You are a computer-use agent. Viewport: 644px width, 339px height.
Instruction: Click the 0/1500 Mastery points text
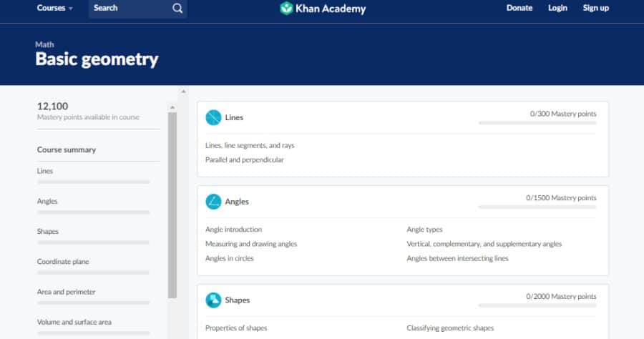(x=561, y=198)
